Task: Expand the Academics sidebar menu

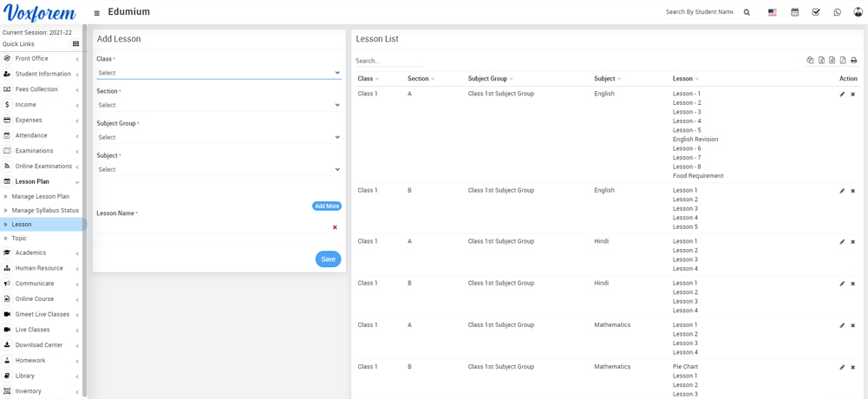Action: (41, 253)
